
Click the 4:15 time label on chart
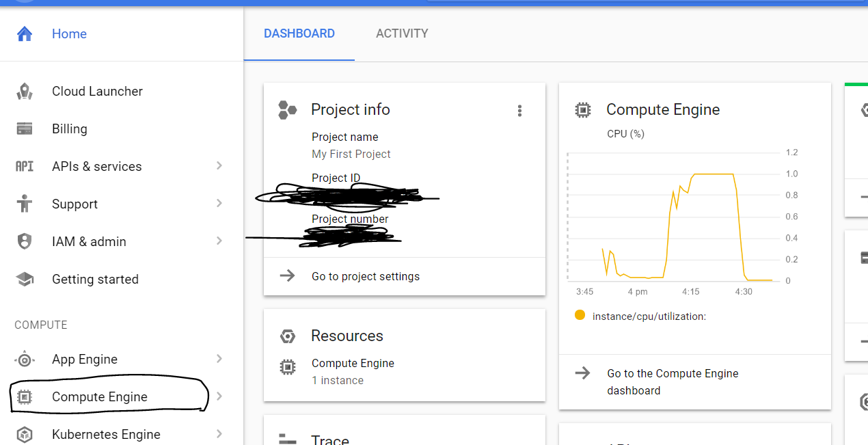pyautogui.click(x=690, y=292)
